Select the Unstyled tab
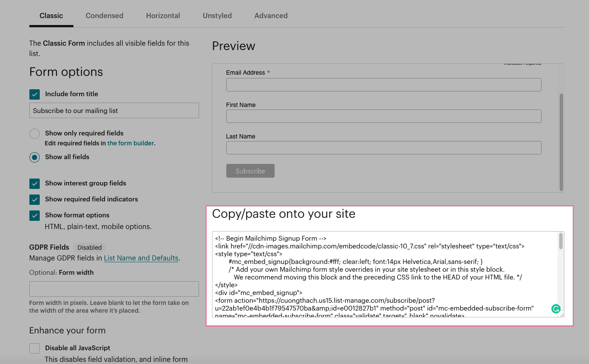The height and width of the screenshot is (364, 589). click(217, 16)
